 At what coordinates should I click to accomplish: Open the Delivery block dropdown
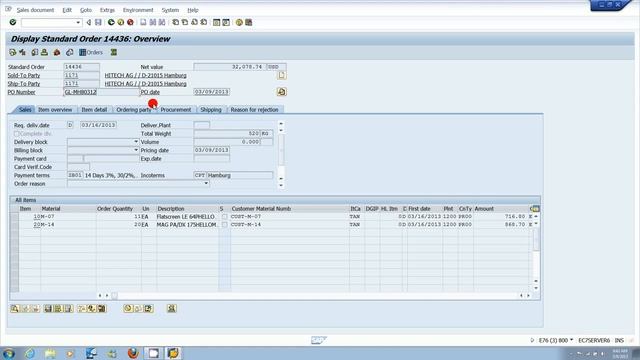coord(136,142)
